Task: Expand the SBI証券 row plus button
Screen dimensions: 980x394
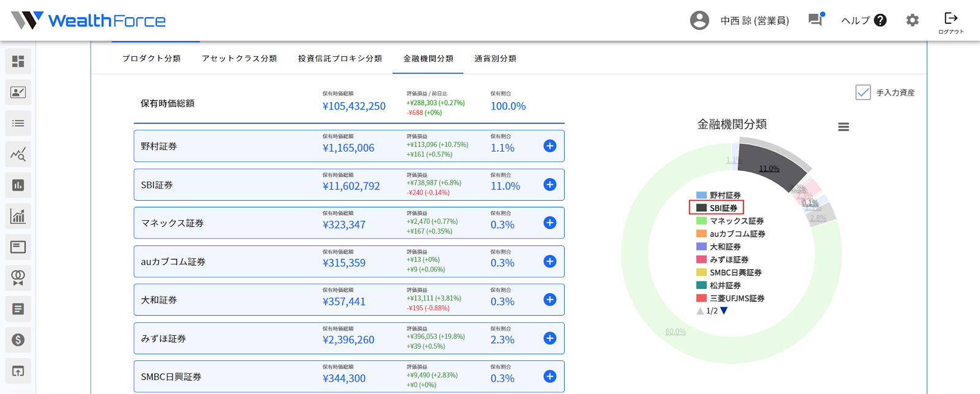Action: (550, 185)
